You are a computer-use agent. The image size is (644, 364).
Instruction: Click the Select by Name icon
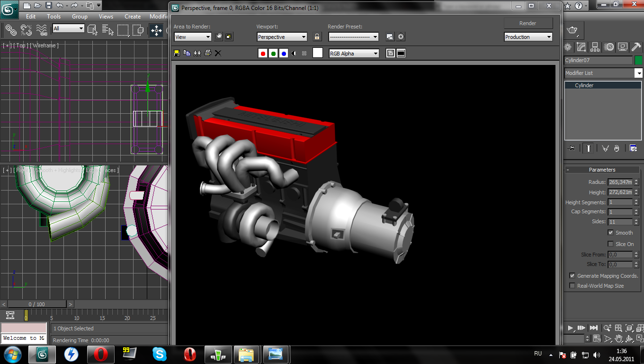click(108, 30)
